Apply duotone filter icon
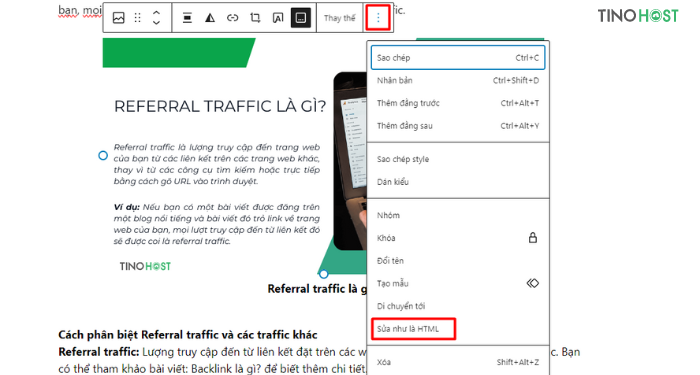700x375 pixels. 210,18
